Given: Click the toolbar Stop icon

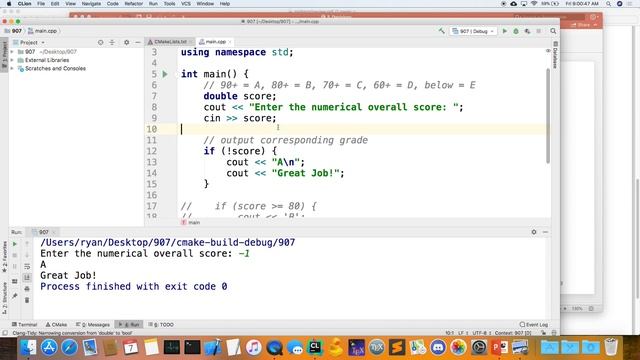Looking at the screenshot, I should click(539, 31).
